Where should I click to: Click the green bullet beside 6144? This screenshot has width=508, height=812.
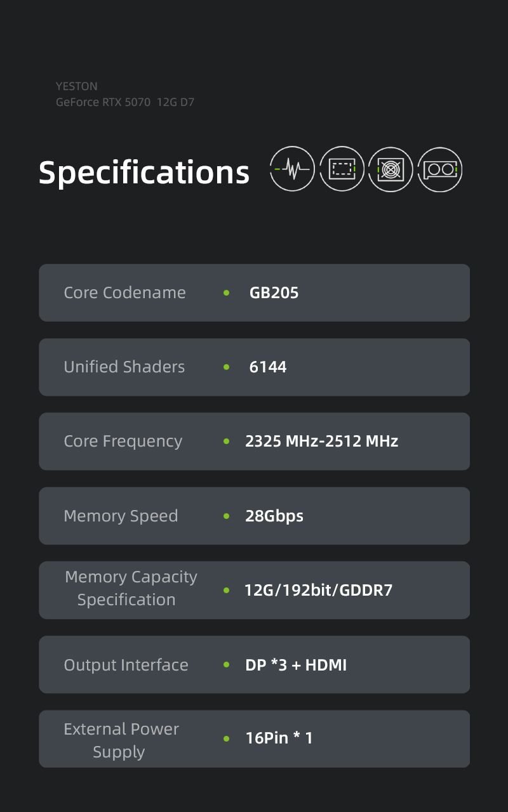coord(227,367)
